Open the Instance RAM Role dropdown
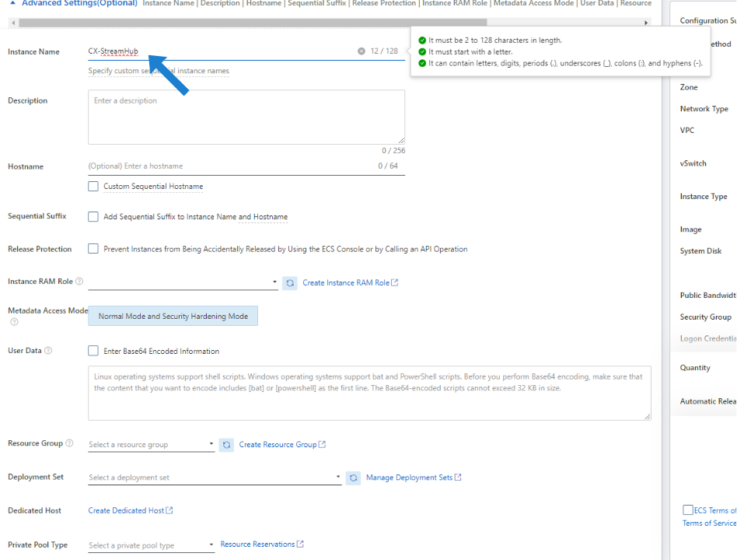The image size is (737, 560). (183, 282)
